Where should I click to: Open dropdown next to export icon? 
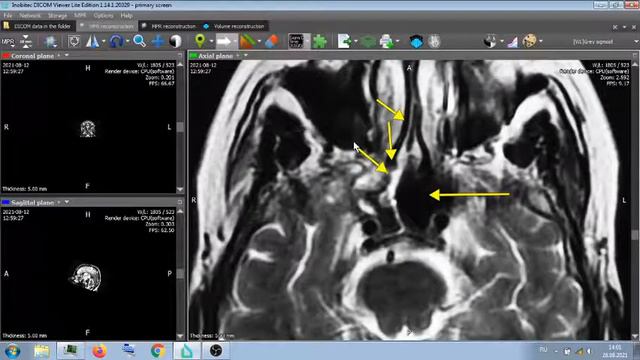(x=356, y=41)
